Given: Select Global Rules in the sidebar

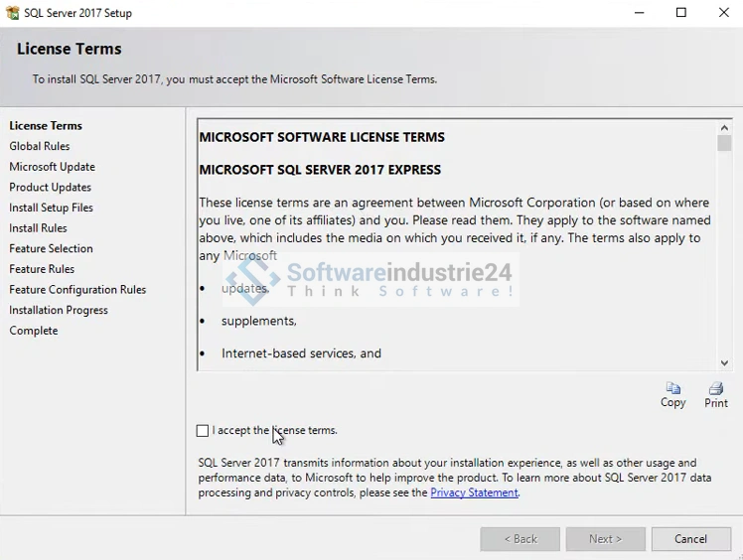Looking at the screenshot, I should coord(40,146).
